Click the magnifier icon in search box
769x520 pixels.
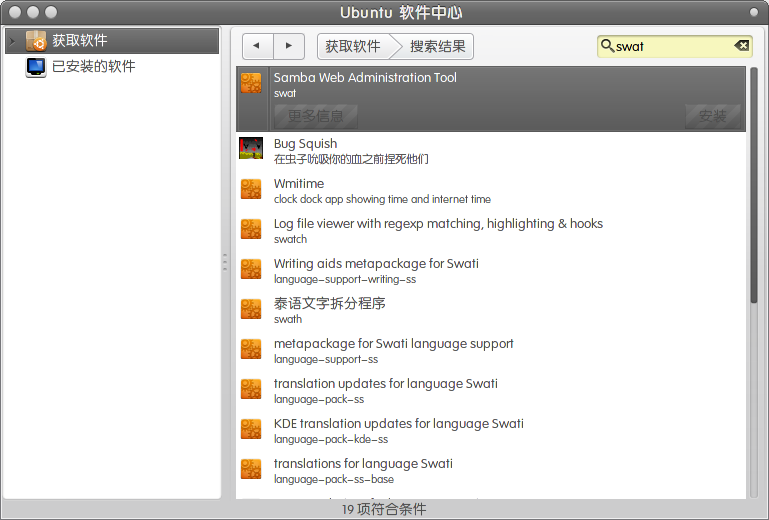click(607, 46)
